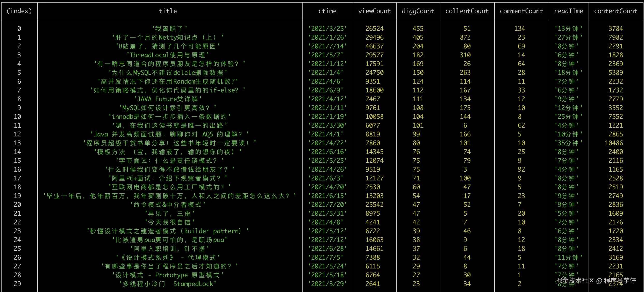644x292 pixels.
Task: Click the 'contentCount' column header
Action: [x=616, y=11]
